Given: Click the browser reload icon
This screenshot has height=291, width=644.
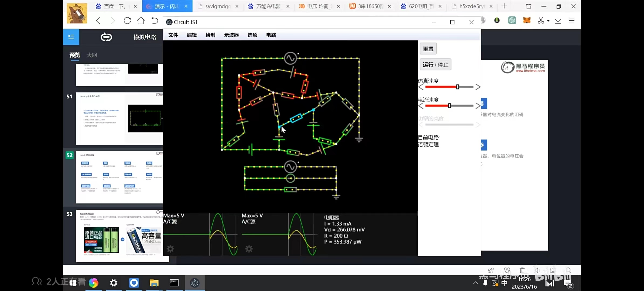Looking at the screenshot, I should pyautogui.click(x=127, y=21).
